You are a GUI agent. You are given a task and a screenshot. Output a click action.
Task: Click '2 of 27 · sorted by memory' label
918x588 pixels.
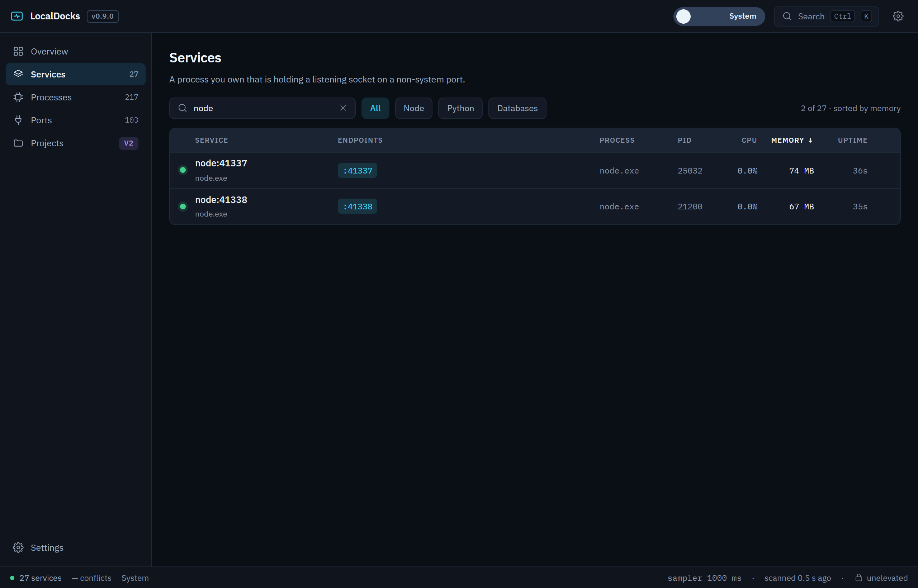click(851, 108)
